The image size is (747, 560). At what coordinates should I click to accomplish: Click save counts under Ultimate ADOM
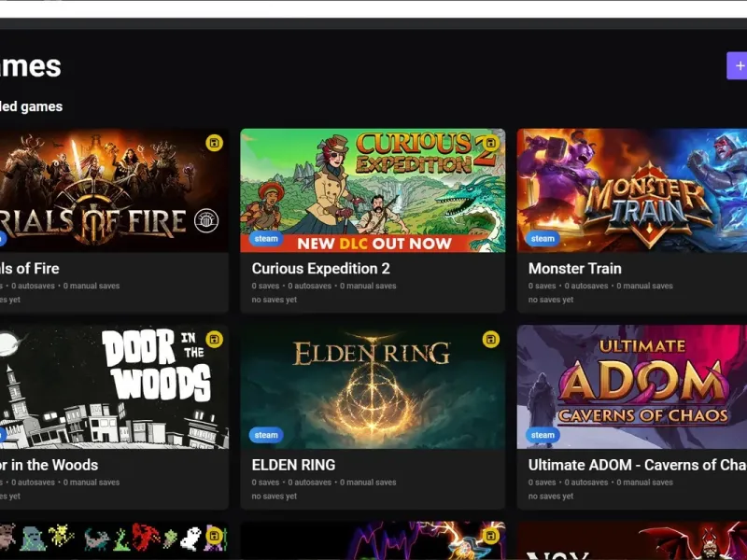(x=600, y=482)
